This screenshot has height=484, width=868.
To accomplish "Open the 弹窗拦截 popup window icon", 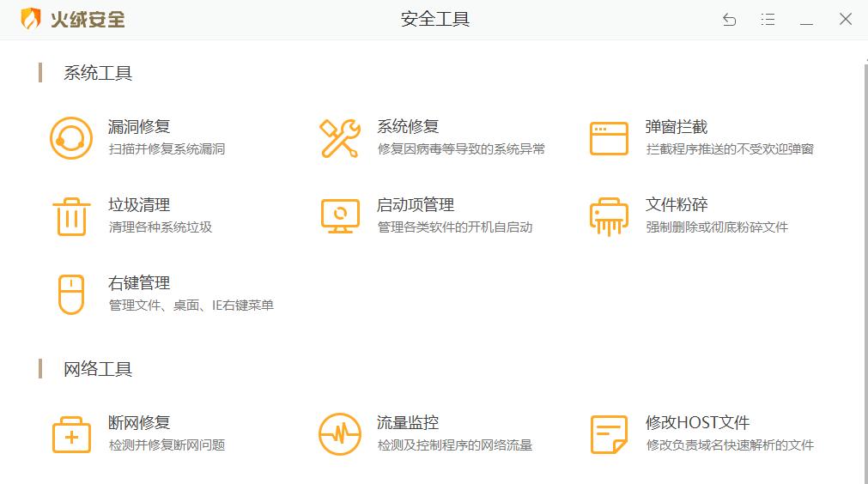I will click(x=609, y=138).
